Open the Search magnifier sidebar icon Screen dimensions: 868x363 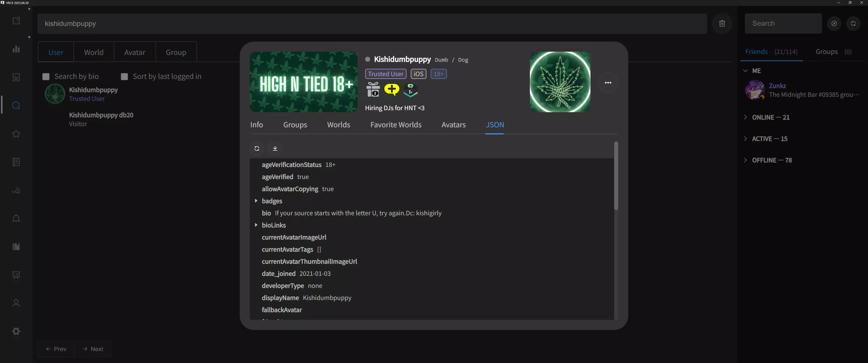(x=16, y=106)
